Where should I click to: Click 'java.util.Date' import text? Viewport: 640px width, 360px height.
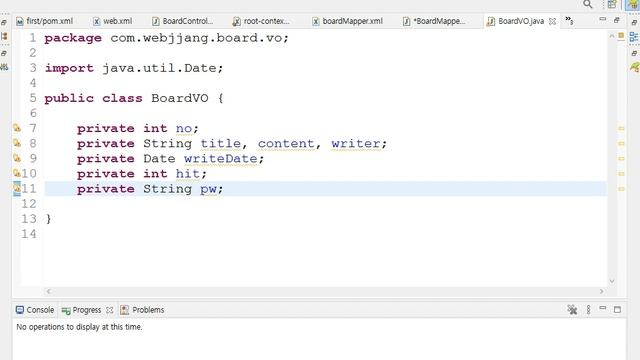(x=159, y=68)
